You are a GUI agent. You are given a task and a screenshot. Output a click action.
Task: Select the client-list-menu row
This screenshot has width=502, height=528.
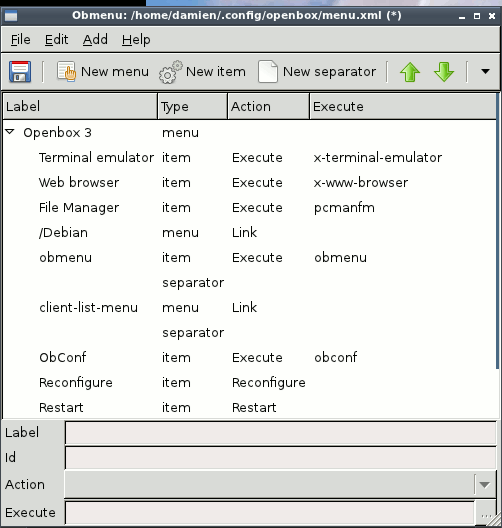[249, 307]
